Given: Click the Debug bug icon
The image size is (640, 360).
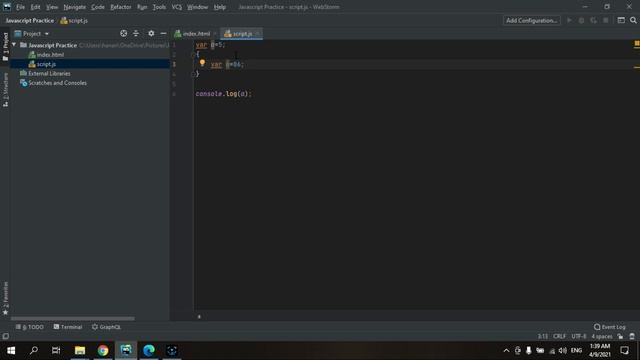Looking at the screenshot, I should pos(581,20).
